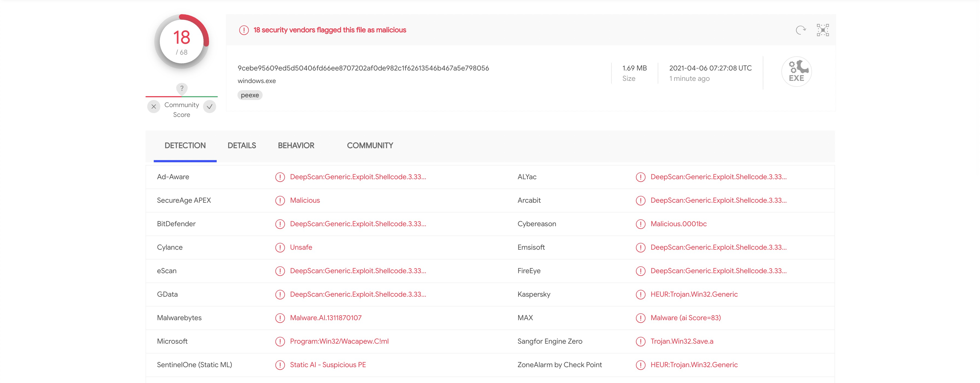The width and height of the screenshot is (980, 383).
Task: Click warning icon next to Microsoft result
Action: [280, 341]
